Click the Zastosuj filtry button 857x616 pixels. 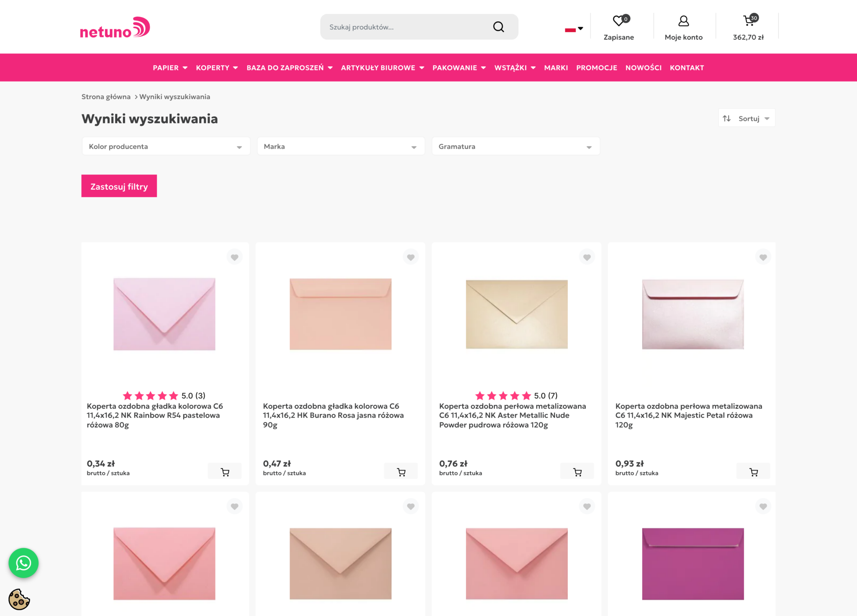pyautogui.click(x=119, y=186)
